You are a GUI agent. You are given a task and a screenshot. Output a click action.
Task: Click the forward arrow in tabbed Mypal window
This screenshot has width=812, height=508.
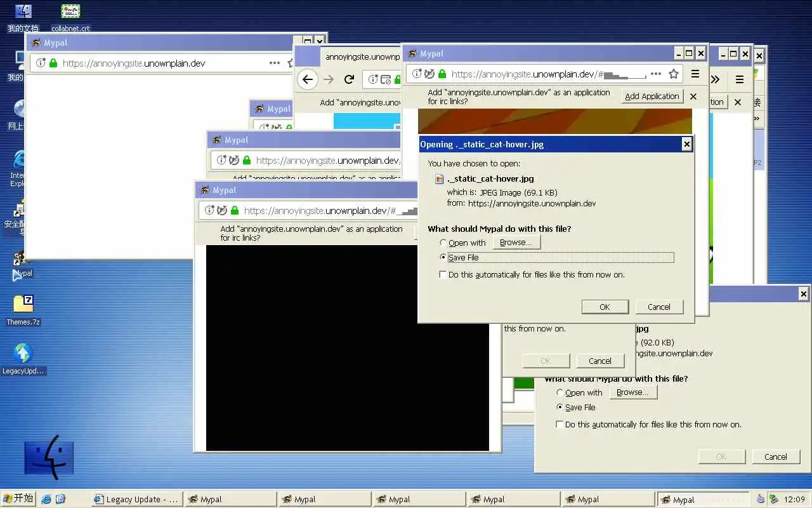[x=329, y=79]
